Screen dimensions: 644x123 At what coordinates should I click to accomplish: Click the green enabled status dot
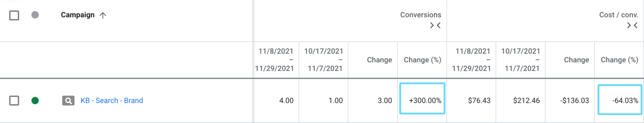(35, 101)
